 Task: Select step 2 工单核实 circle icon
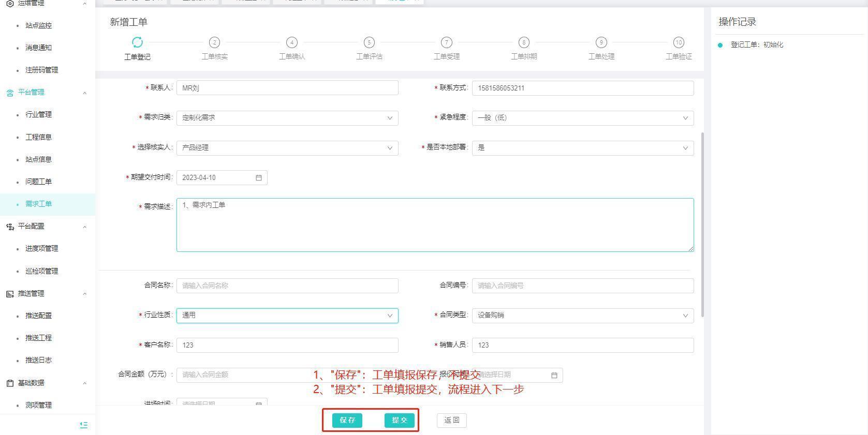214,42
